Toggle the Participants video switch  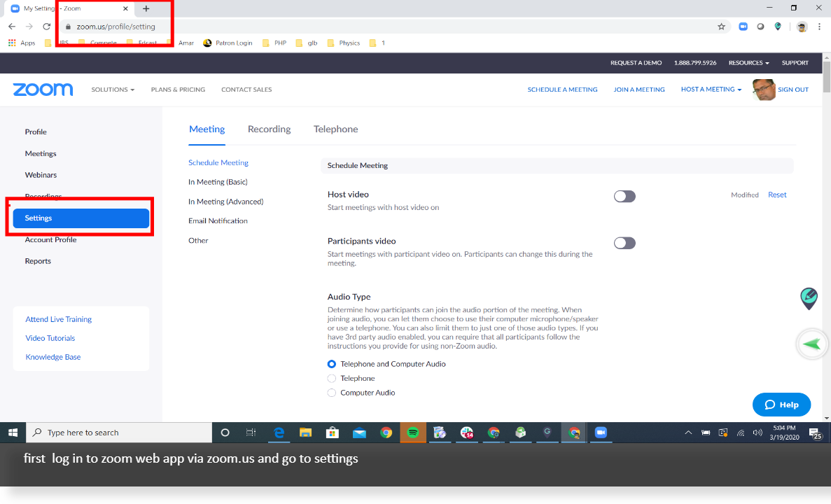(x=624, y=244)
